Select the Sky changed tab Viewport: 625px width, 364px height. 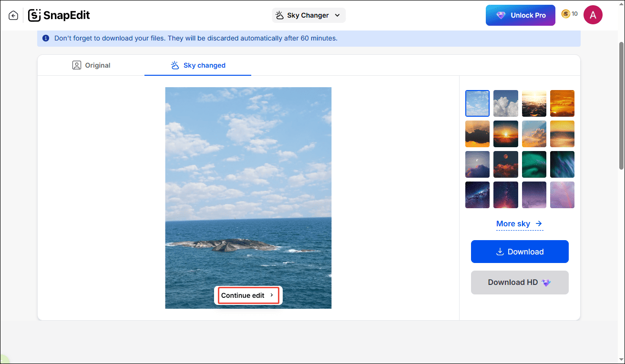tap(197, 65)
